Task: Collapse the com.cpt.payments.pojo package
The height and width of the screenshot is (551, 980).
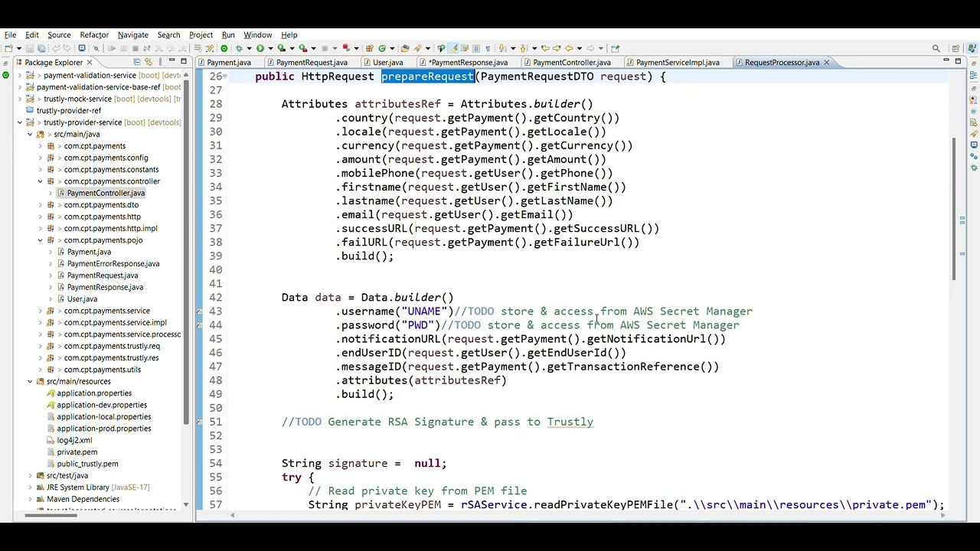Action: pos(41,240)
